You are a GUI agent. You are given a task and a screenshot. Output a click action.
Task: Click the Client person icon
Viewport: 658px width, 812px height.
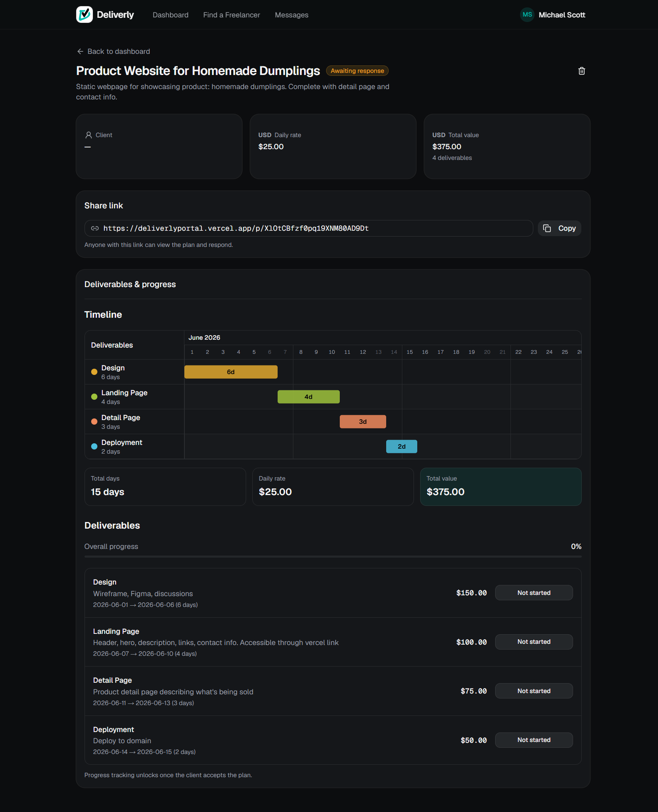[89, 135]
